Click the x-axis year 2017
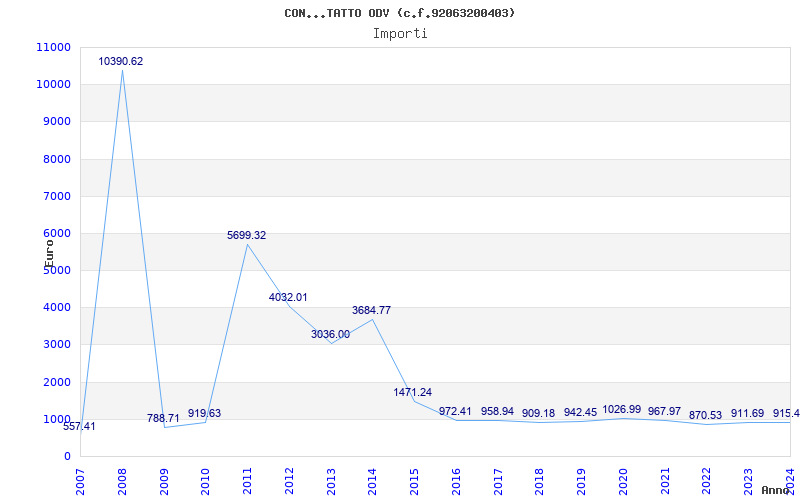 tap(498, 482)
